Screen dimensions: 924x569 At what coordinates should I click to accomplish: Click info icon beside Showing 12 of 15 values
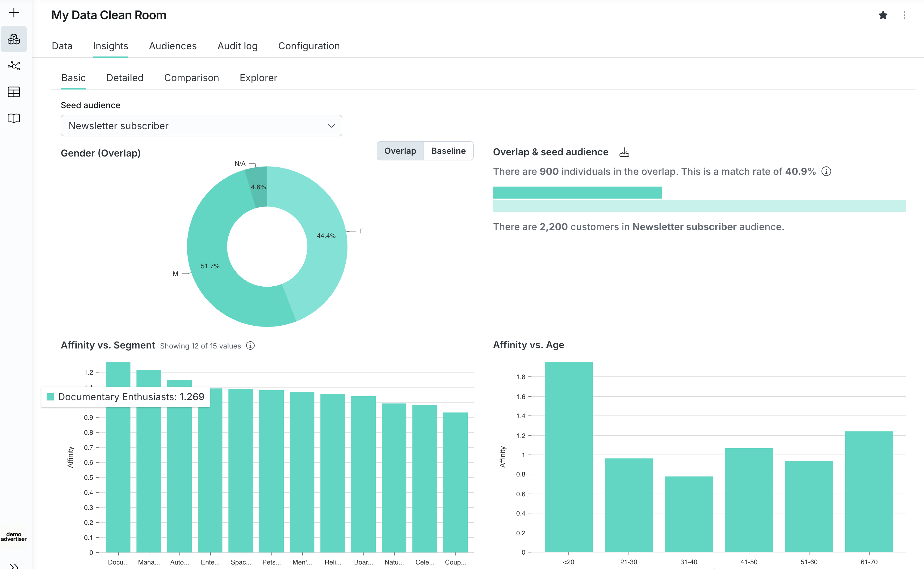pyautogui.click(x=250, y=345)
